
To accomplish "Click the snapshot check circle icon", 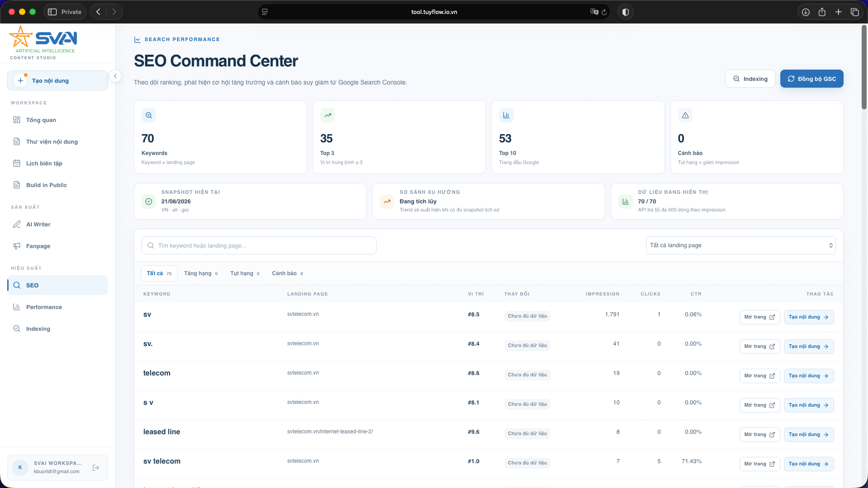I will (x=149, y=202).
